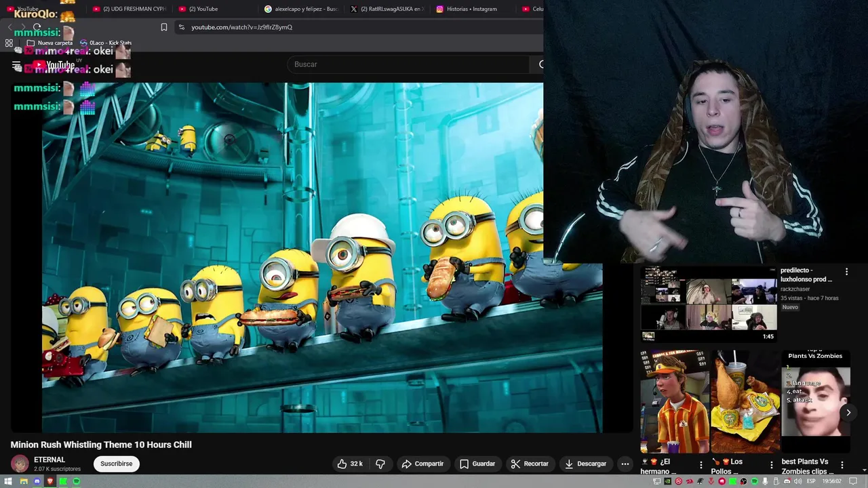Image resolution: width=868 pixels, height=488 pixels.
Task: Open the microphone tray icon
Action: coord(765,481)
